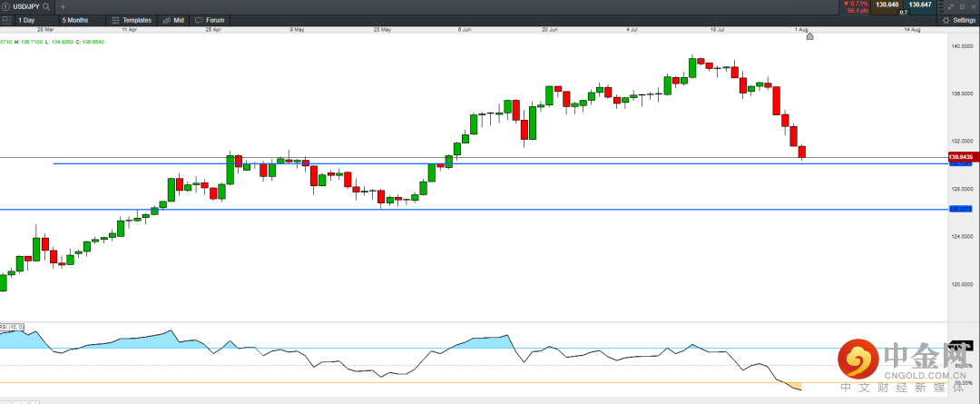Viewport: 980px width, 404px height.
Task: Click the RSI indicator label
Action: [12, 326]
